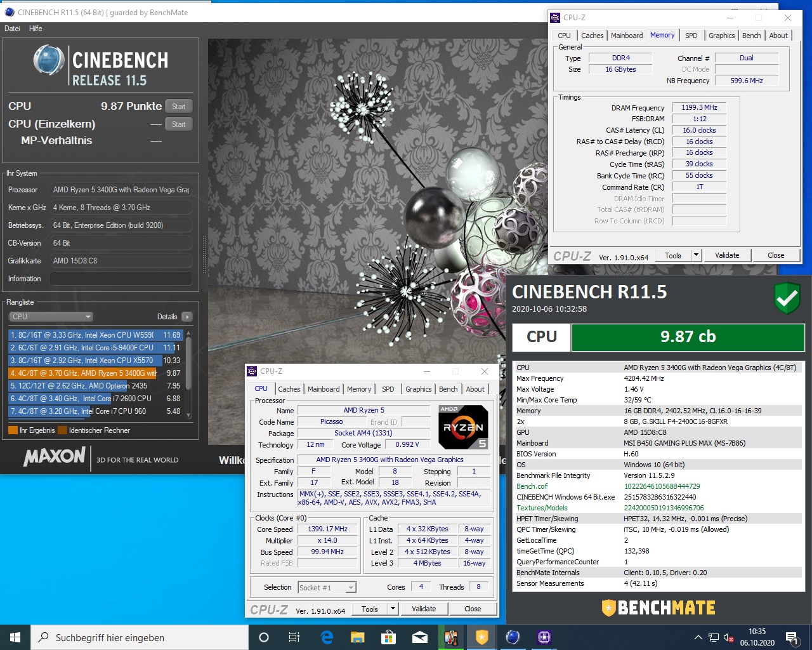Switch to SPD tab in lower CPU-Z

click(x=388, y=389)
